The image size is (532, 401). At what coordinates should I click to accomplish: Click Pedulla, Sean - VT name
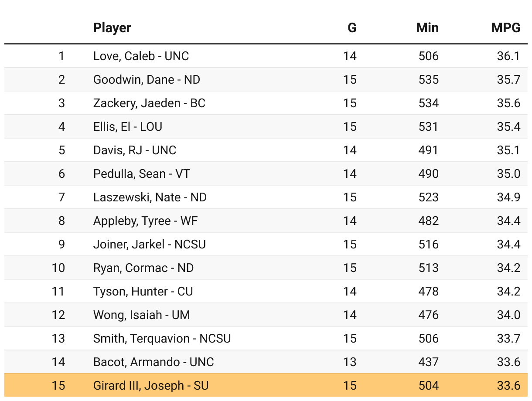(142, 174)
